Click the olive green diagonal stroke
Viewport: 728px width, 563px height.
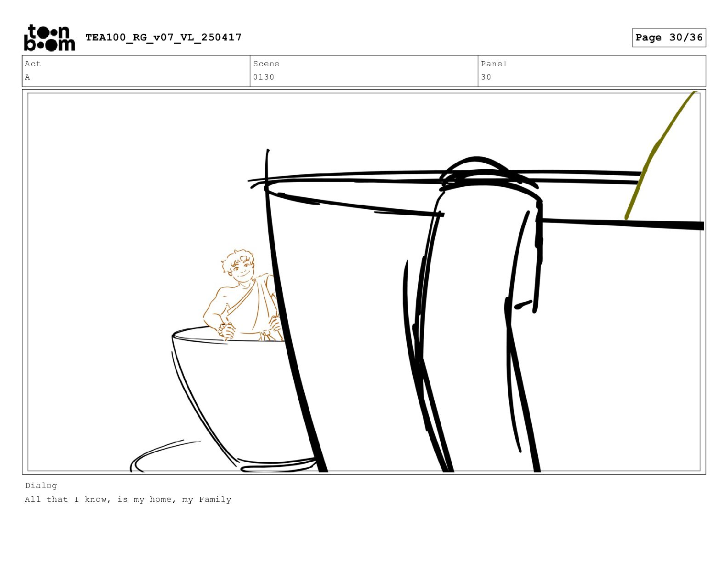[x=661, y=155]
